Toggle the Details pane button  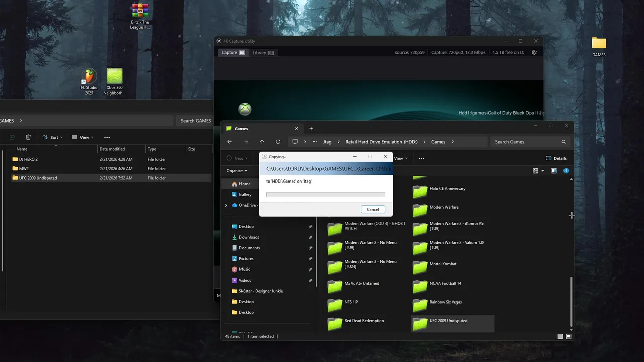[x=556, y=158]
